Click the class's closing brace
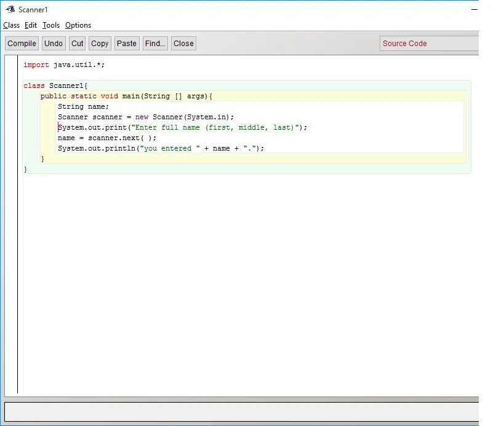The height and width of the screenshot is (426, 504). click(x=25, y=169)
